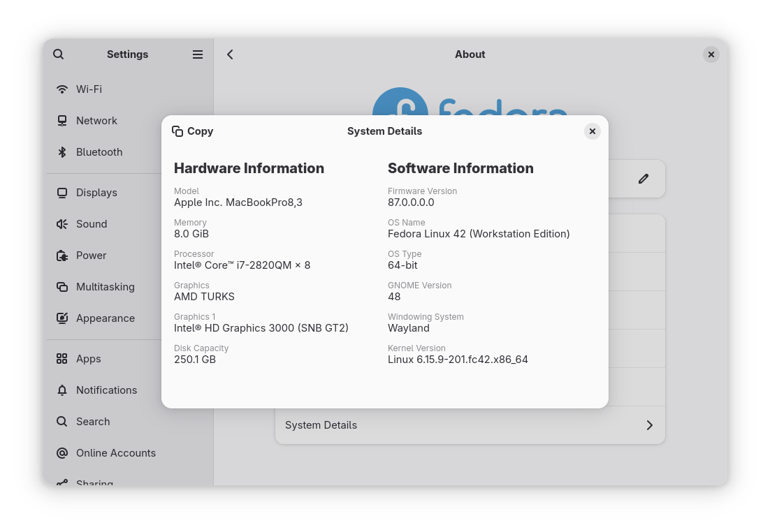Select the model text Apple Inc. MacBookPro8,3

pyautogui.click(x=238, y=202)
